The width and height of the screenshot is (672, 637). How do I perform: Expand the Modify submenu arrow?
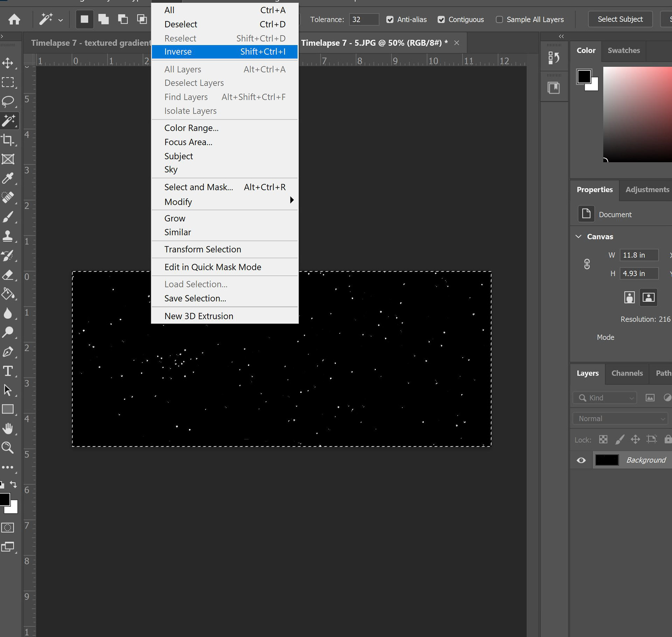point(292,200)
